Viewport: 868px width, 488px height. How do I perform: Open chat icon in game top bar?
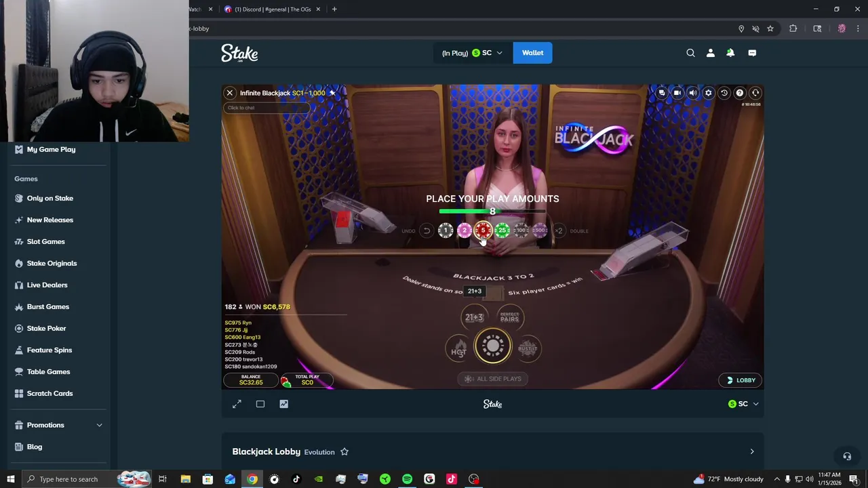pyautogui.click(x=662, y=93)
